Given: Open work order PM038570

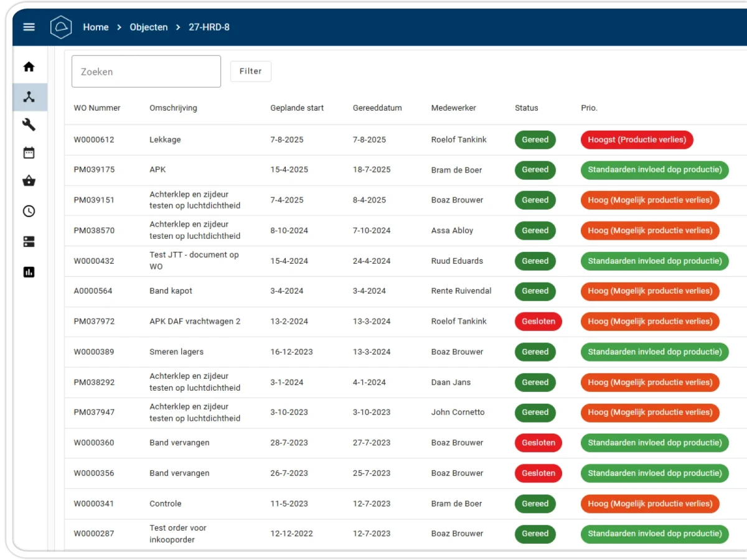Looking at the screenshot, I should pyautogui.click(x=94, y=230).
